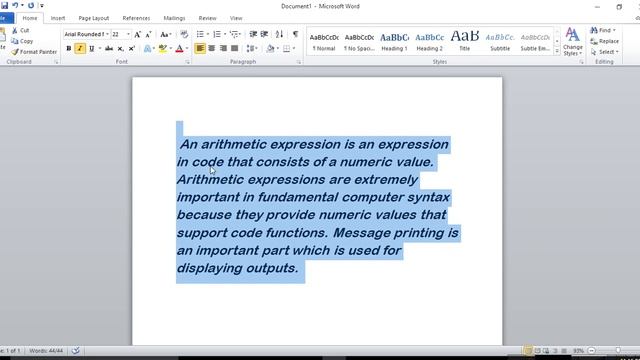Open the underline style dropdown arrow

tap(100, 49)
